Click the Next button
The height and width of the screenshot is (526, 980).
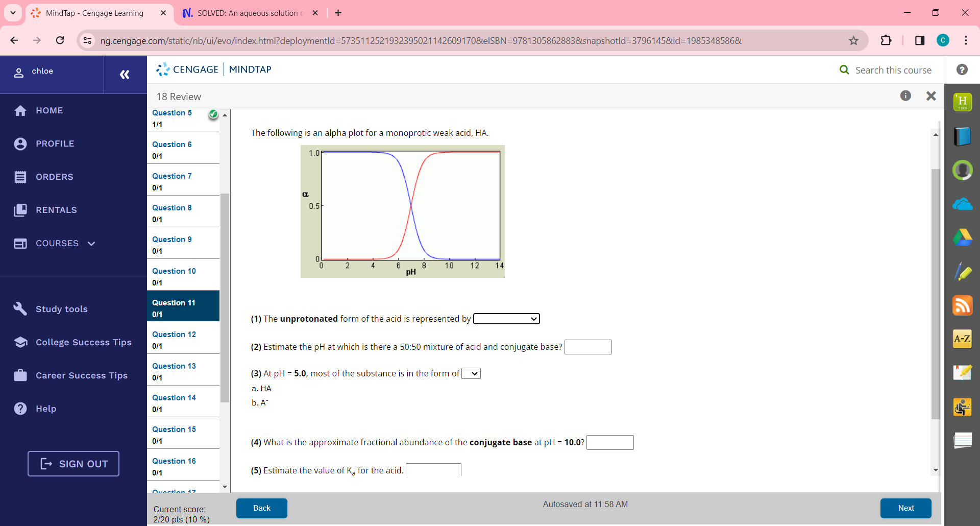905,508
